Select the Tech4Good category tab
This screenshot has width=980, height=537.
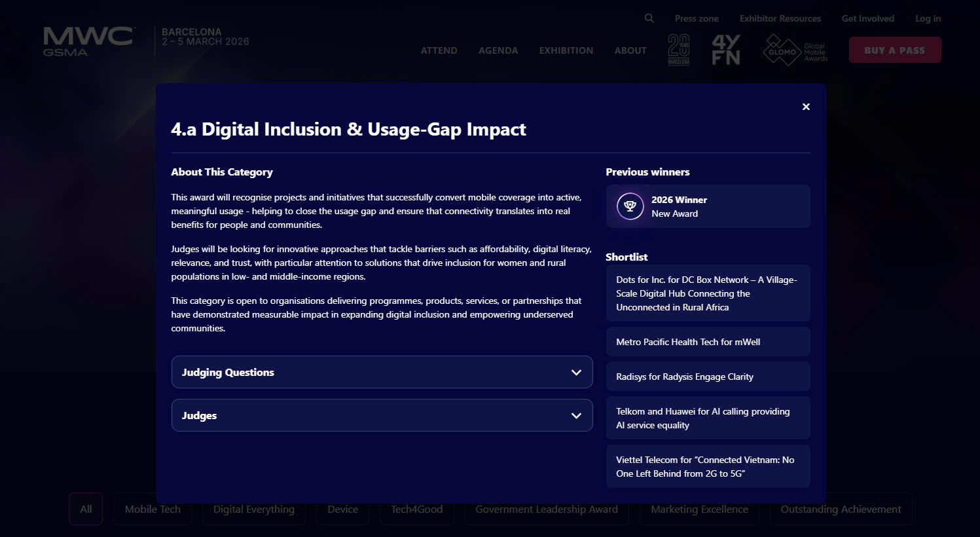tap(416, 509)
